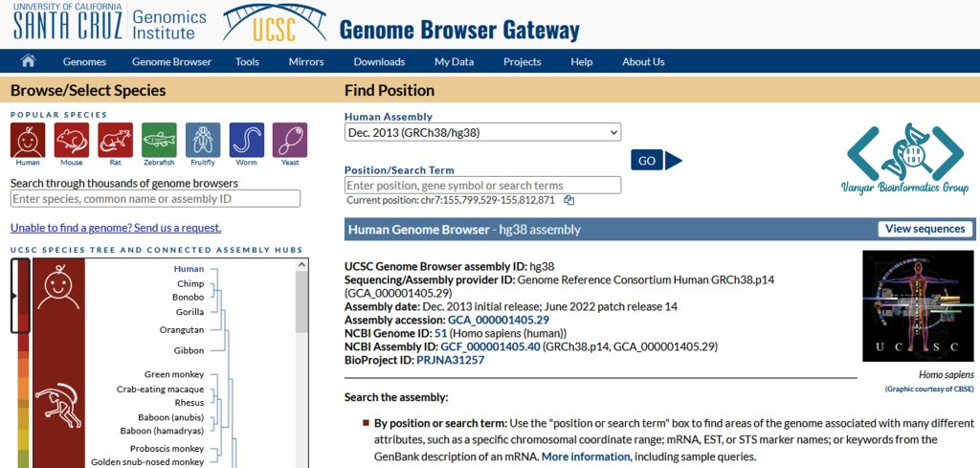Choose the Rat species icon

(116, 141)
